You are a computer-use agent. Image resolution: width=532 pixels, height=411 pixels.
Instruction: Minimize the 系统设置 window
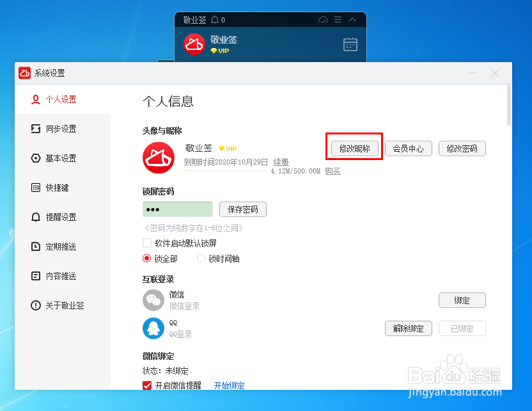point(473,73)
